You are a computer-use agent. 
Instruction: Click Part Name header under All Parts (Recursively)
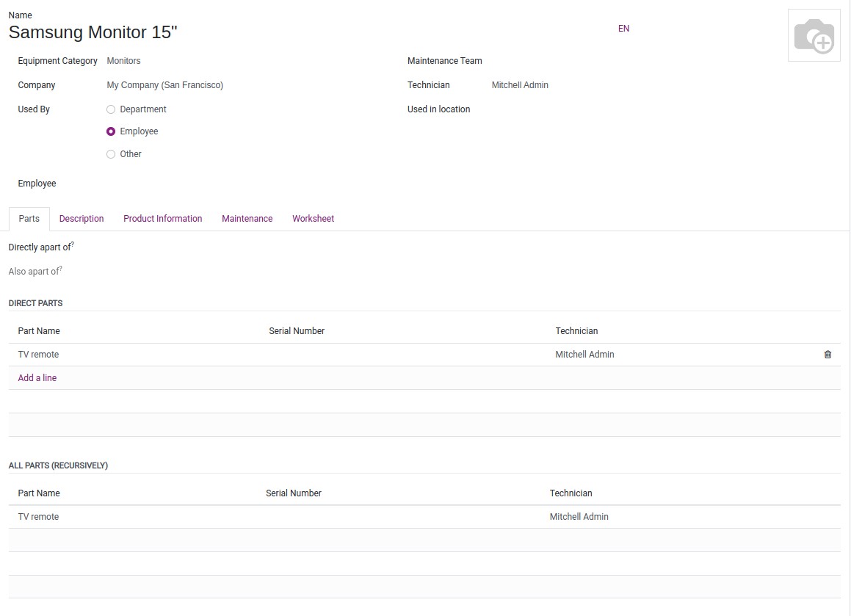(39, 493)
